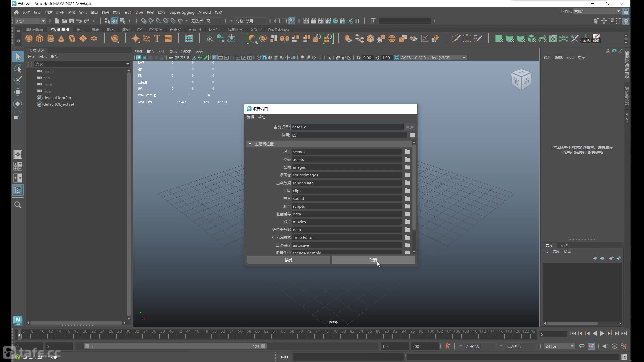This screenshot has height=362, width=644.
Task: Open the 文件 menu
Action: click(26, 12)
